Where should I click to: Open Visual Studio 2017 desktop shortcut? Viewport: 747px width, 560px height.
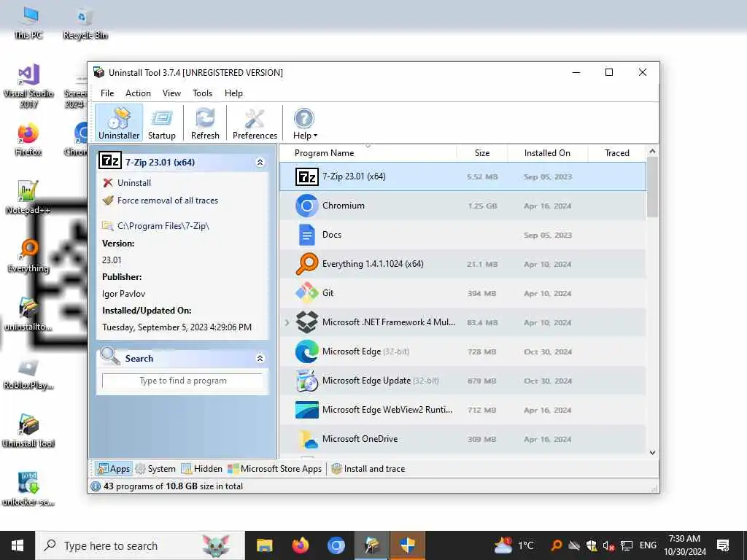(x=28, y=86)
